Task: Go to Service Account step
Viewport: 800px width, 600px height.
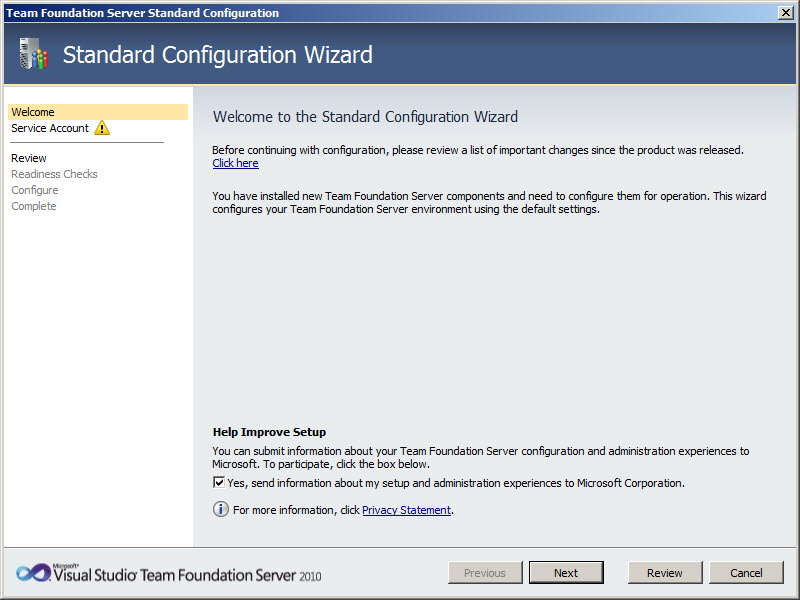Action: tap(50, 128)
